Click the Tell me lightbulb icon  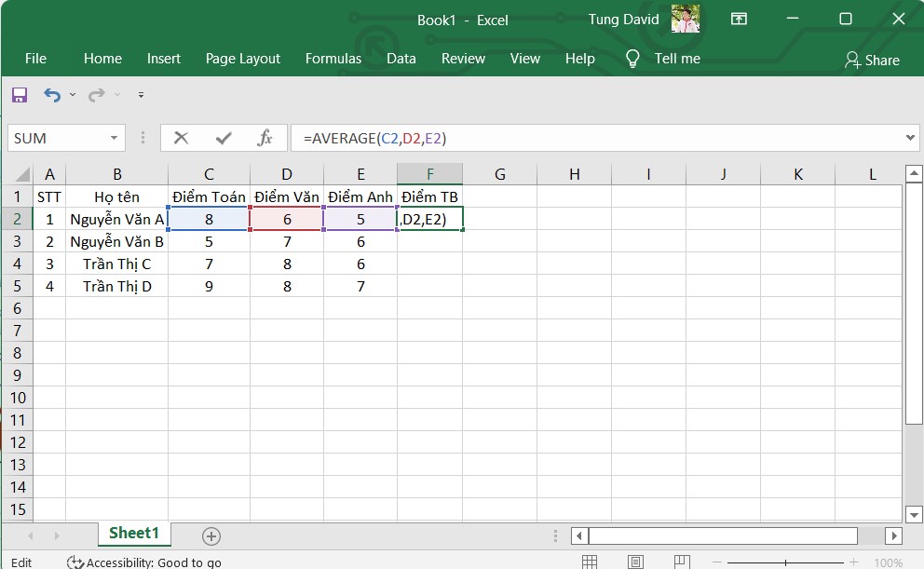click(632, 59)
